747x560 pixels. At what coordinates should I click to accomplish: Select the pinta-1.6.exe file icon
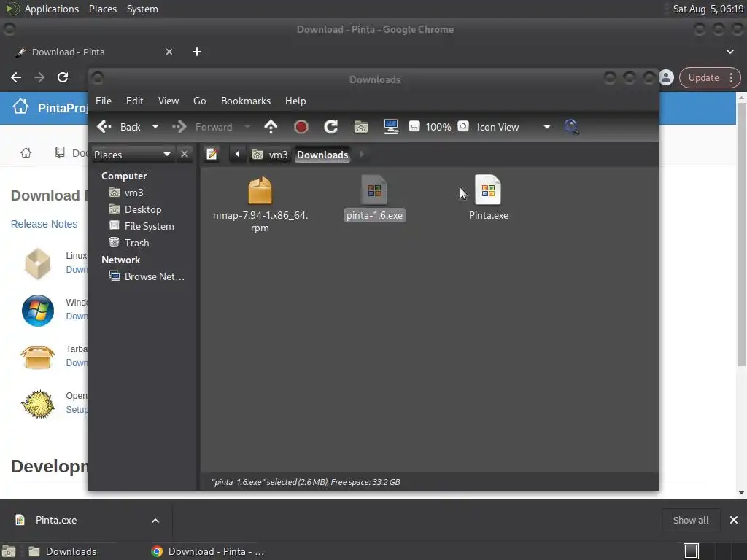point(374,190)
